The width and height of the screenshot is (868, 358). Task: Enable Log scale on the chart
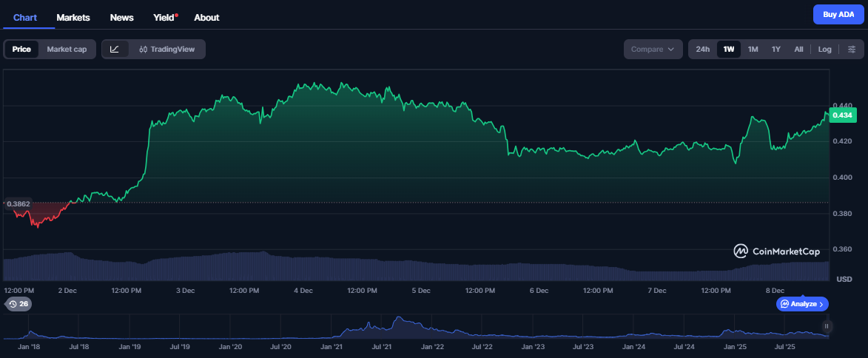[824, 50]
